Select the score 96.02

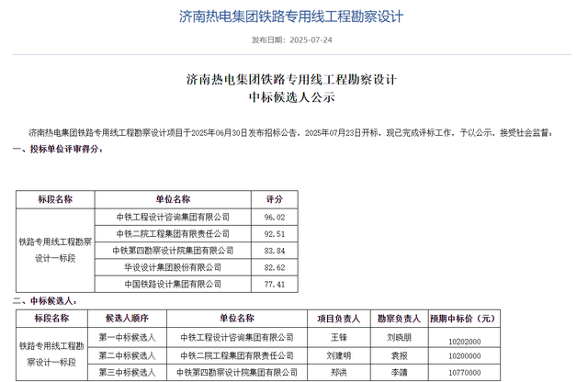[275, 218]
